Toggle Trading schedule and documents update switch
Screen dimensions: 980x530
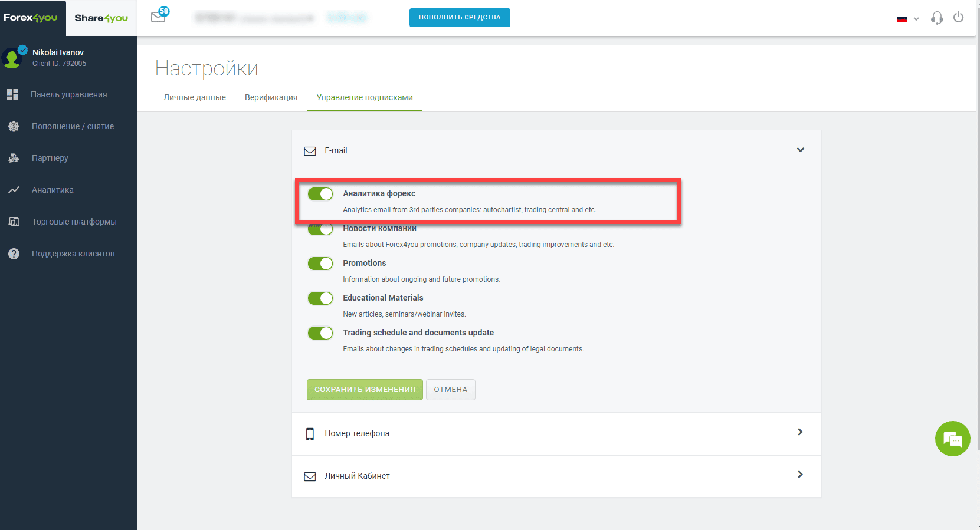tap(320, 333)
